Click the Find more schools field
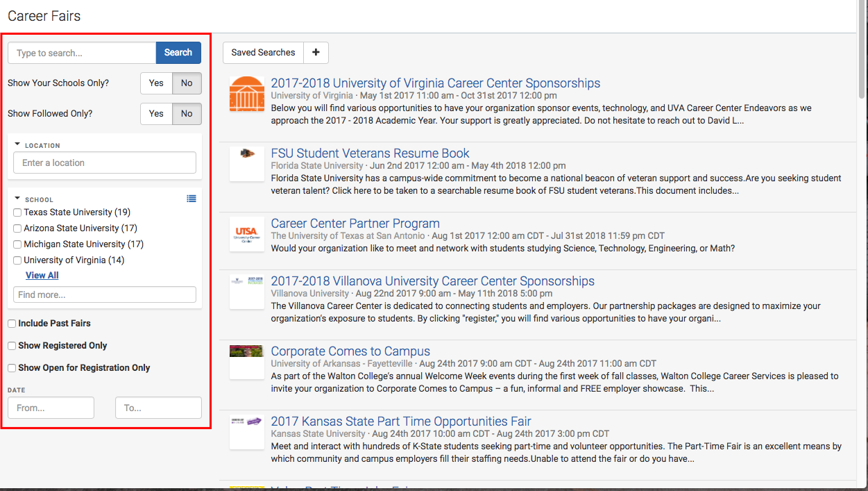This screenshot has height=491, width=868. [x=105, y=294]
